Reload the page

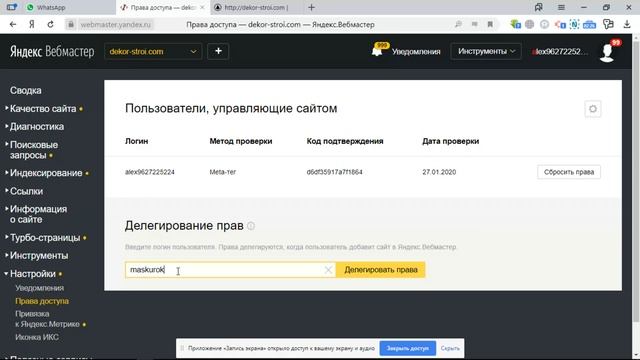(50, 24)
